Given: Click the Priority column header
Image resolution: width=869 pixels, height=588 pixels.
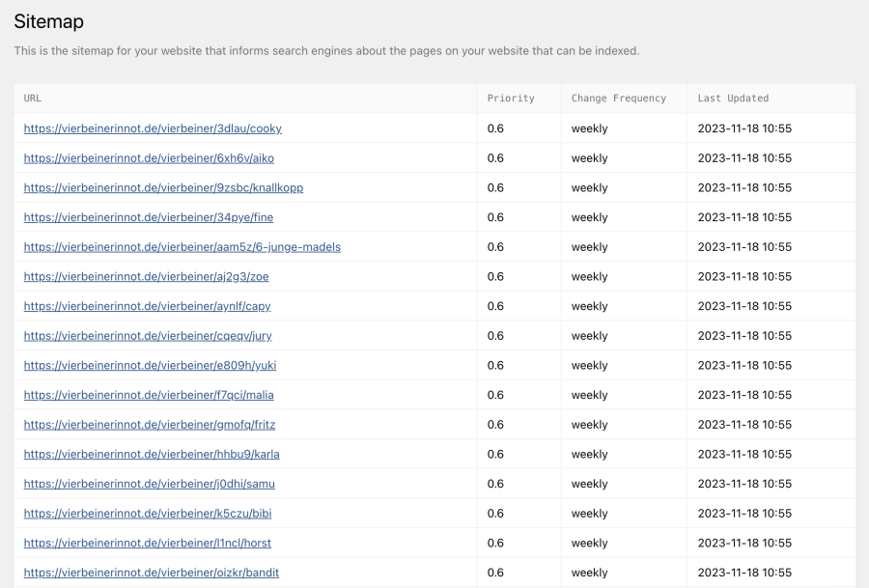Looking at the screenshot, I should [x=510, y=98].
